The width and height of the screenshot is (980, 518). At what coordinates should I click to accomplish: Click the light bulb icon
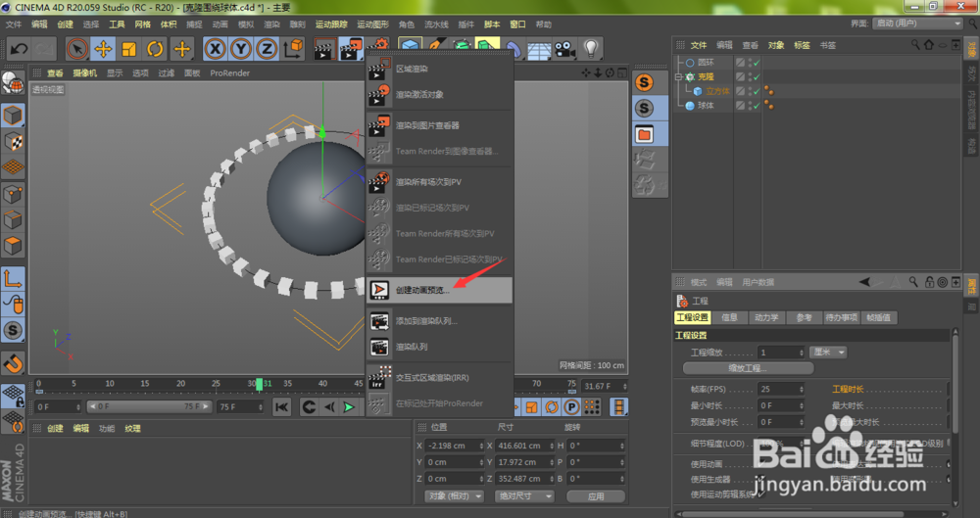pyautogui.click(x=591, y=49)
